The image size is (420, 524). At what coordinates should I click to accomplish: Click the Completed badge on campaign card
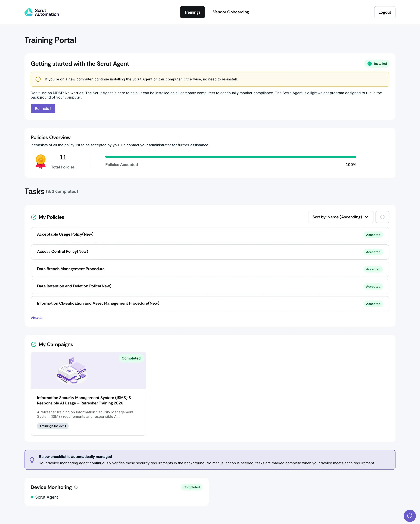pyautogui.click(x=131, y=358)
